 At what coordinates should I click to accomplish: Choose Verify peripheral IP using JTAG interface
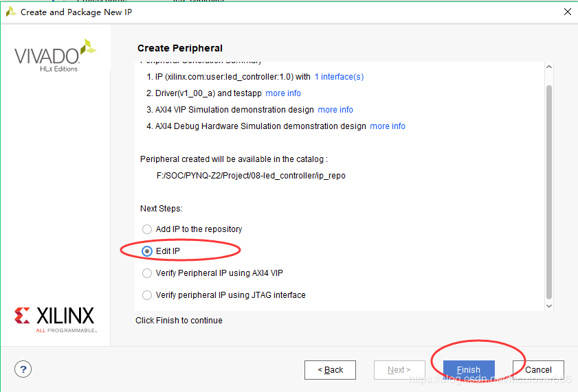[x=147, y=295]
